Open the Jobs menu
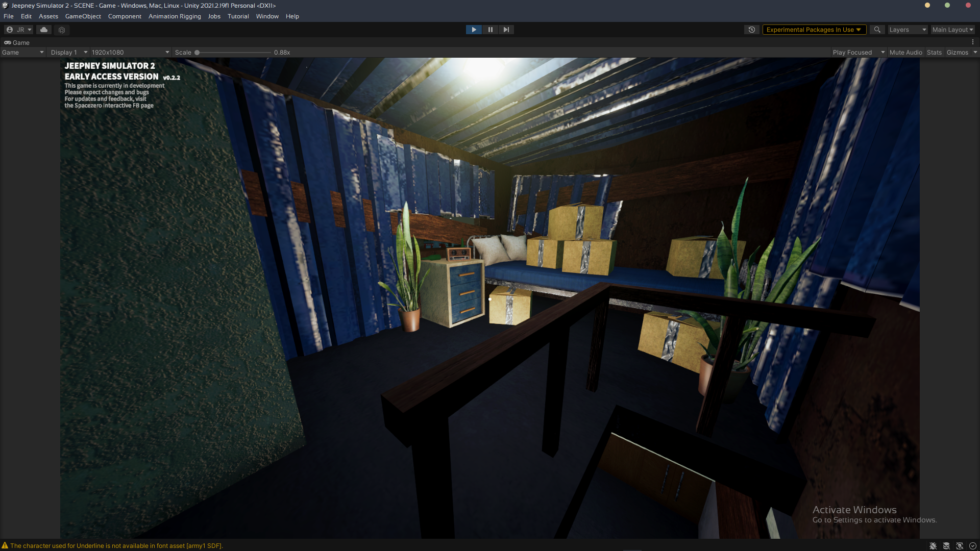 214,16
